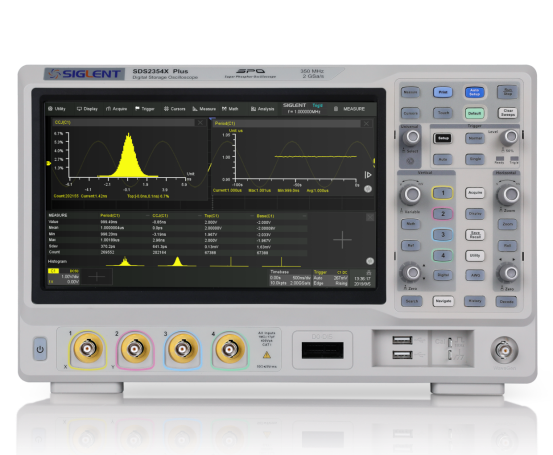This screenshot has height=455, width=553.
Task: Click the green Default button
Action: 474,113
